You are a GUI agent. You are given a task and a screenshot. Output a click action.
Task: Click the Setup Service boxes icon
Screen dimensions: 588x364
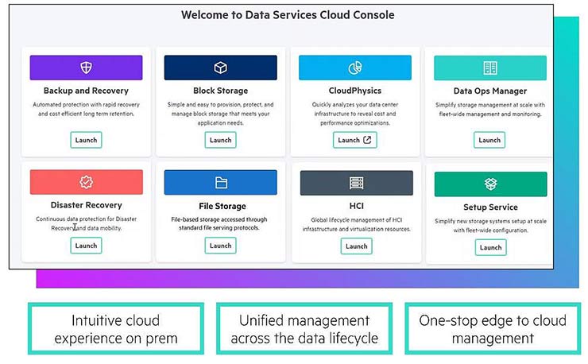(490, 184)
